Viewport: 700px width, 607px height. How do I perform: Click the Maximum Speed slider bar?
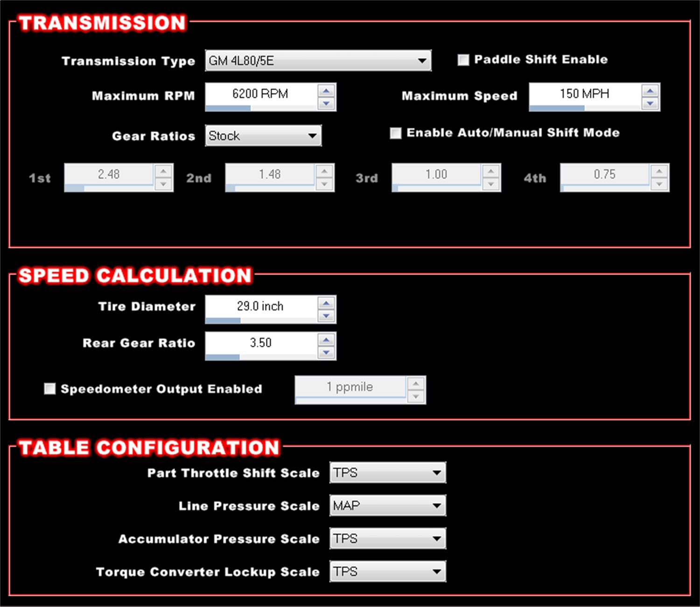[x=585, y=108]
